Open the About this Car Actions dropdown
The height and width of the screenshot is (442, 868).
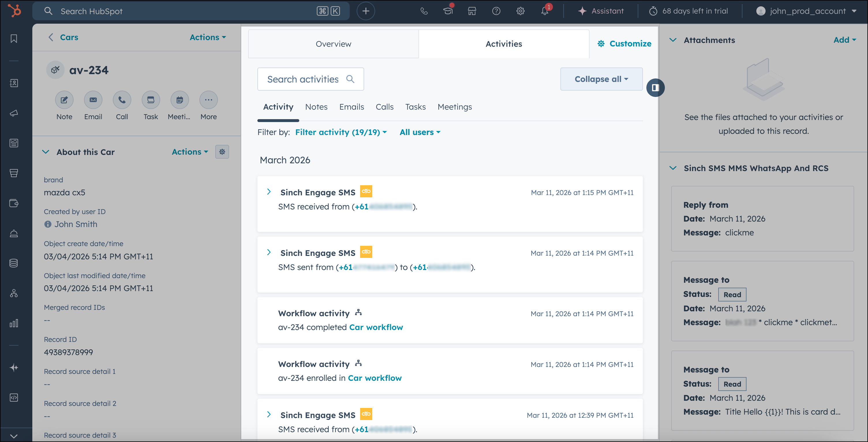click(x=190, y=152)
